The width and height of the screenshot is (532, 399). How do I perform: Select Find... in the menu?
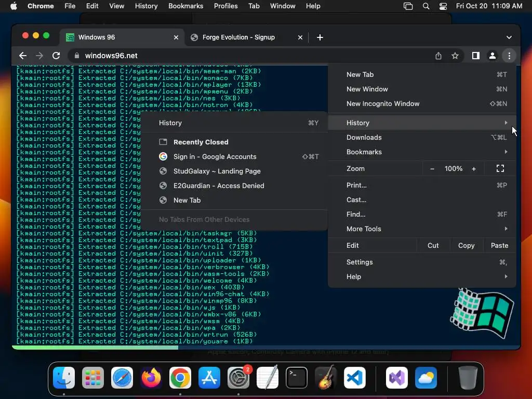click(x=422, y=215)
